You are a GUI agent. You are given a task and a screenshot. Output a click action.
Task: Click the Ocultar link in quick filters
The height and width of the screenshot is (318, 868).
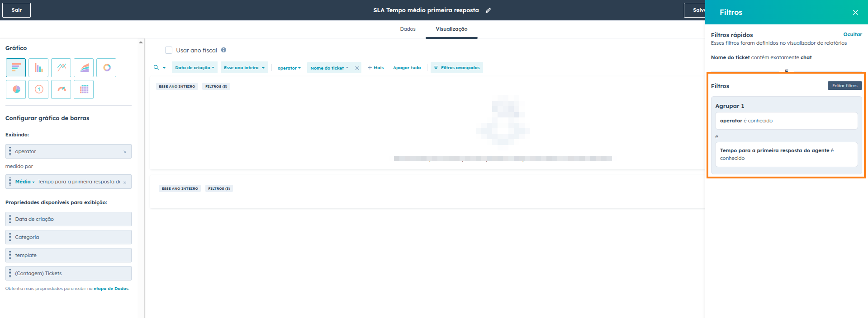[x=852, y=34]
